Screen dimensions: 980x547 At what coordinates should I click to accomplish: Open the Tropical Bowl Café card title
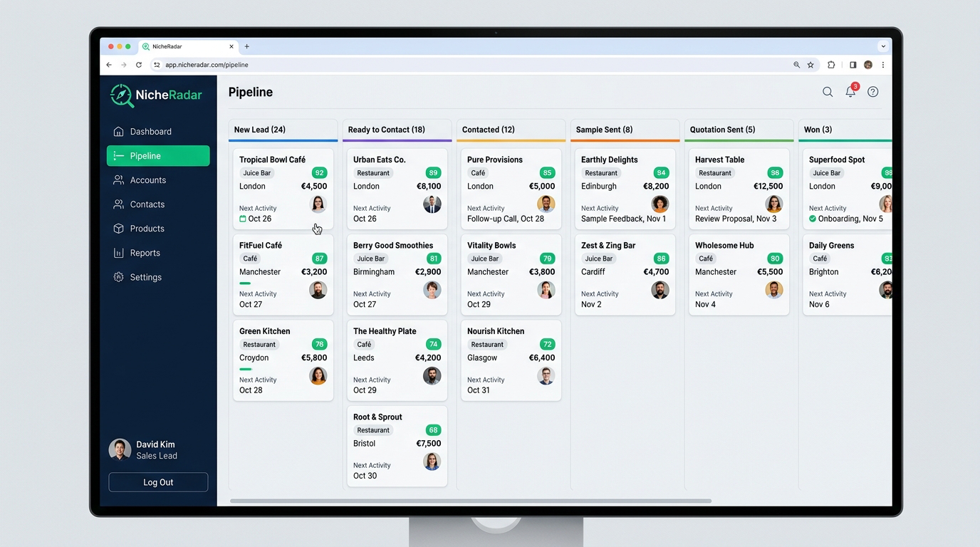point(273,160)
